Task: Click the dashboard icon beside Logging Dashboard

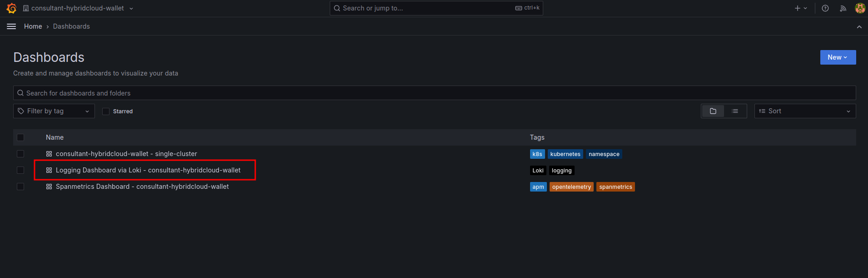Action: tap(49, 170)
